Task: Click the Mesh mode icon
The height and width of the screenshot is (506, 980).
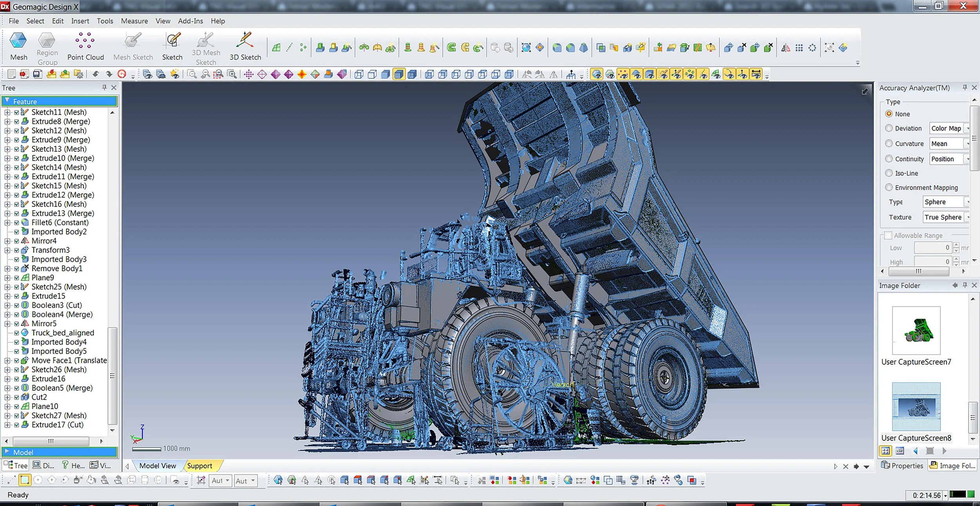Action: click(x=18, y=40)
